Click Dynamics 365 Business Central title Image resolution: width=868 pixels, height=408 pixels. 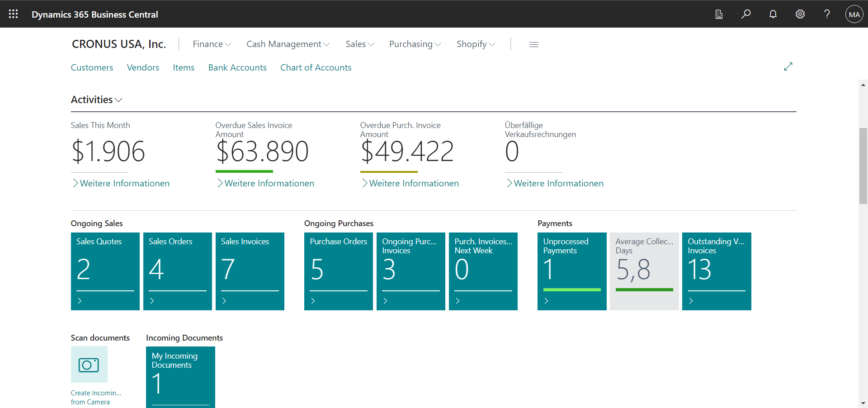point(95,14)
